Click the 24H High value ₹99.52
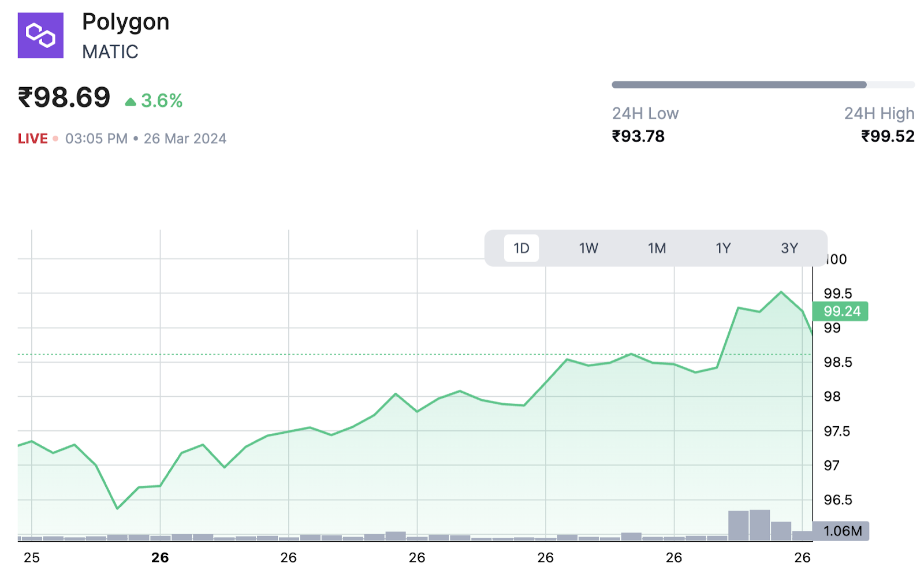 click(888, 136)
